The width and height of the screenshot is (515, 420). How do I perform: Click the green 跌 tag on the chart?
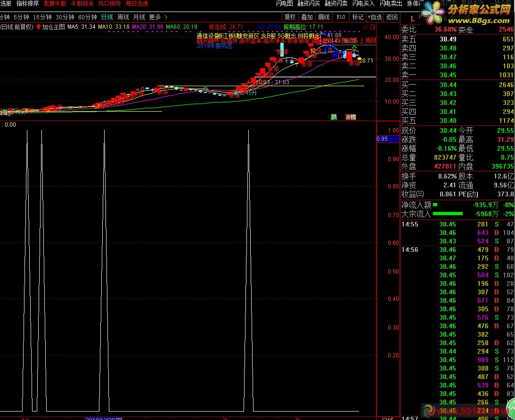334,117
